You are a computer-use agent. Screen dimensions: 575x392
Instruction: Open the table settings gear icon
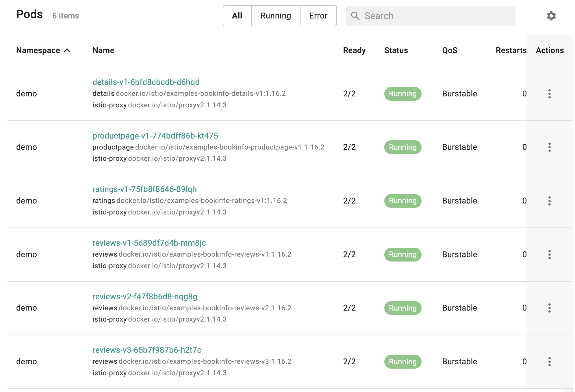(x=551, y=16)
